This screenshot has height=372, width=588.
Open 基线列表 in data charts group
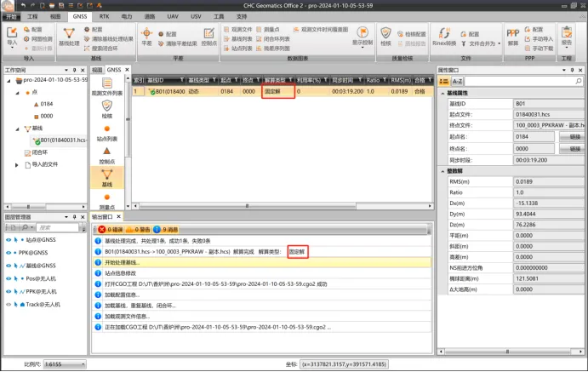click(x=237, y=39)
